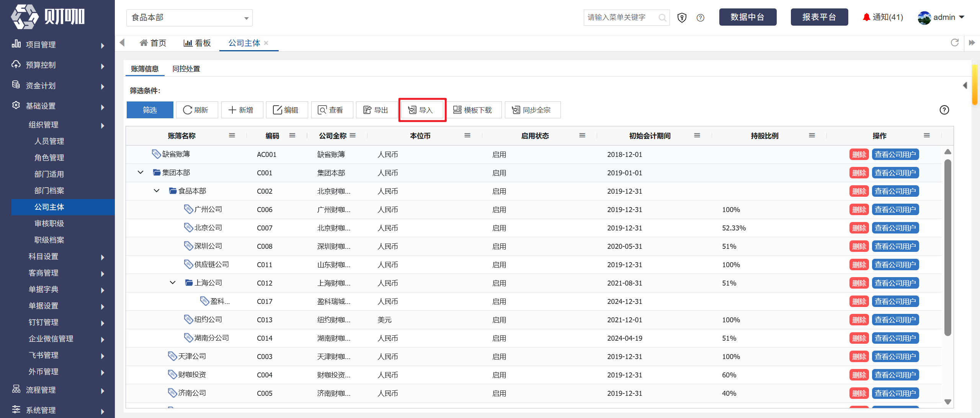
Task: Click the column menu icon for 持股比例
Action: pos(812,136)
